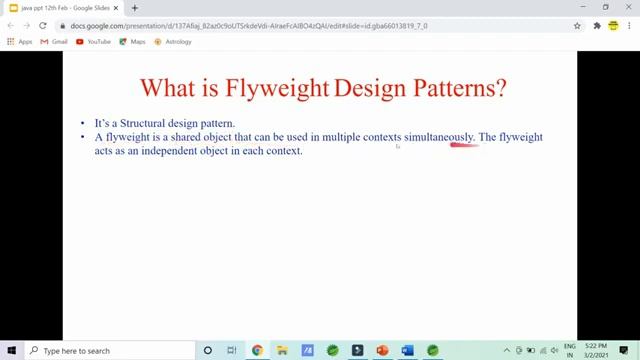Viewport: 640px width, 360px height.
Task: Click the slide title 'What is Flyweight Design Patterns?'
Action: click(323, 88)
